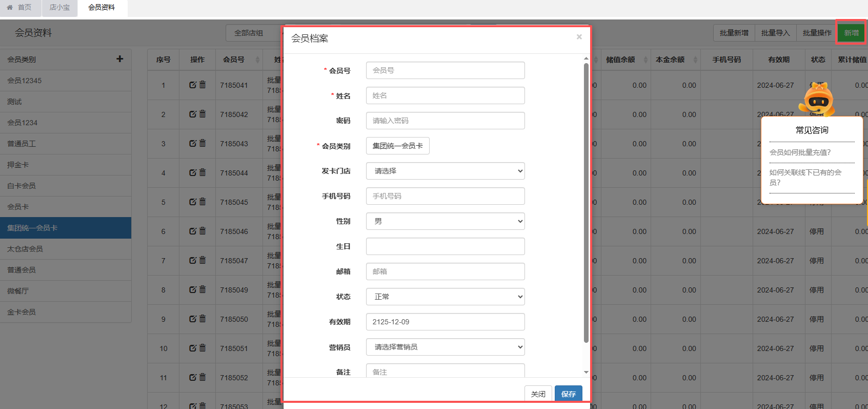868x409 pixels.
Task: Sort by the 会员号 column arrows
Action: tap(257, 60)
